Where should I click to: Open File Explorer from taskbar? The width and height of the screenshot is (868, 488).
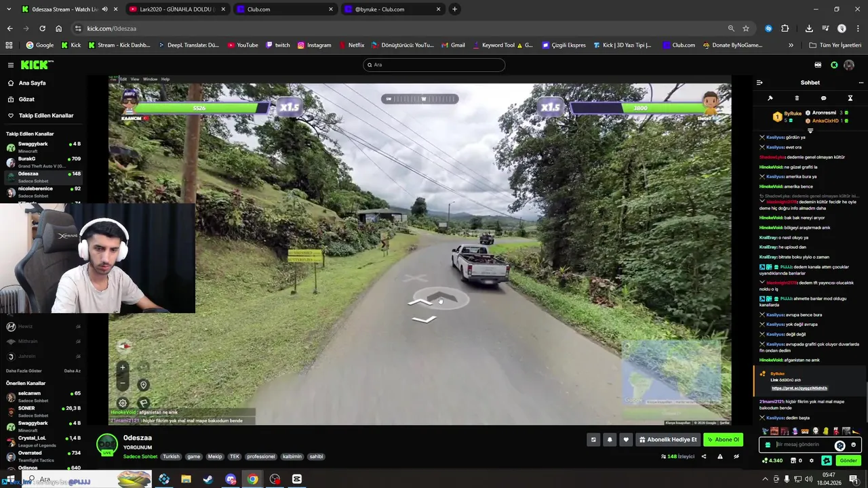point(186,479)
